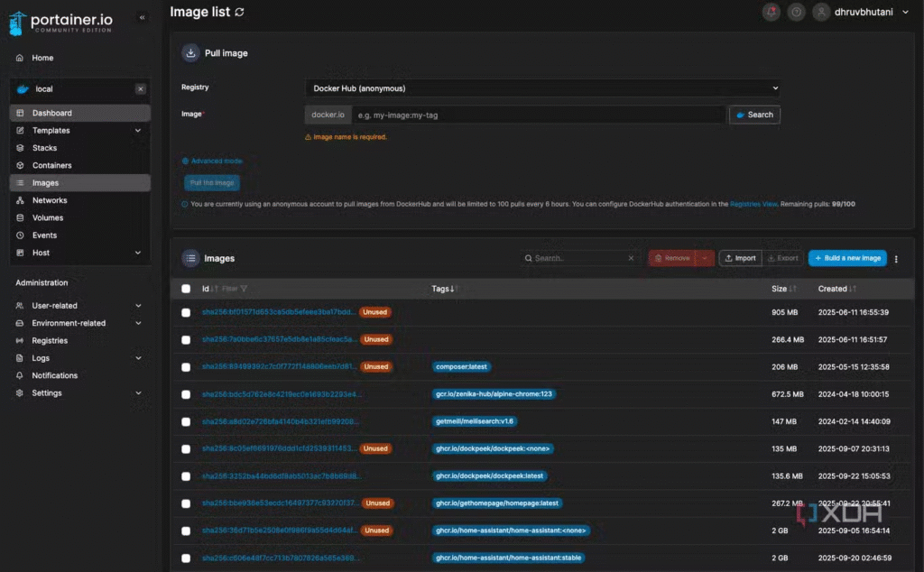Click the refresh icon beside Image list
Viewport: 924px width, 572px height.
239,12
